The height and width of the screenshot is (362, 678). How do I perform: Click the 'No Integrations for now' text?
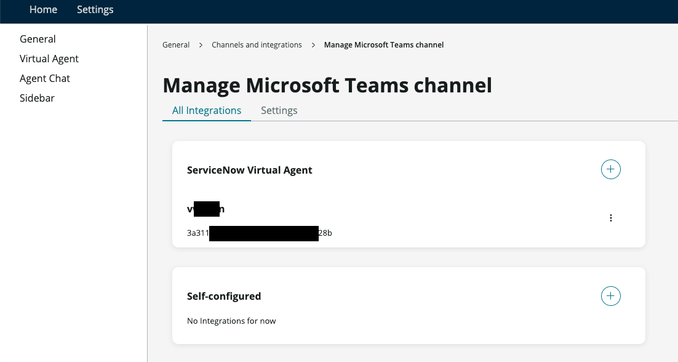231,321
